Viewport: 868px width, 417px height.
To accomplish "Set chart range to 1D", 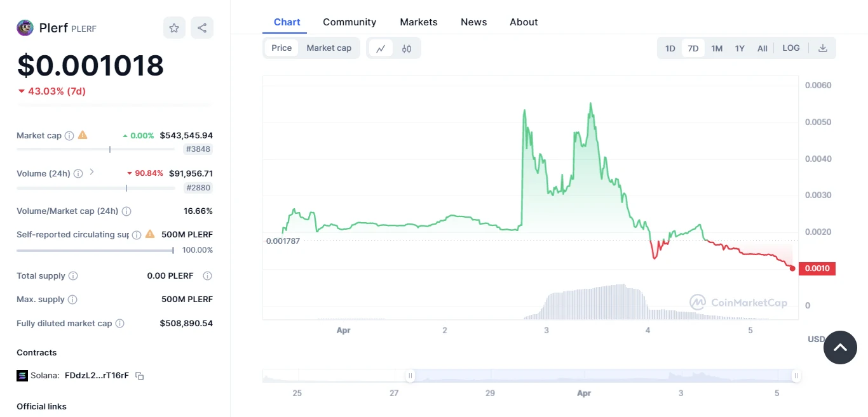I will [x=670, y=48].
